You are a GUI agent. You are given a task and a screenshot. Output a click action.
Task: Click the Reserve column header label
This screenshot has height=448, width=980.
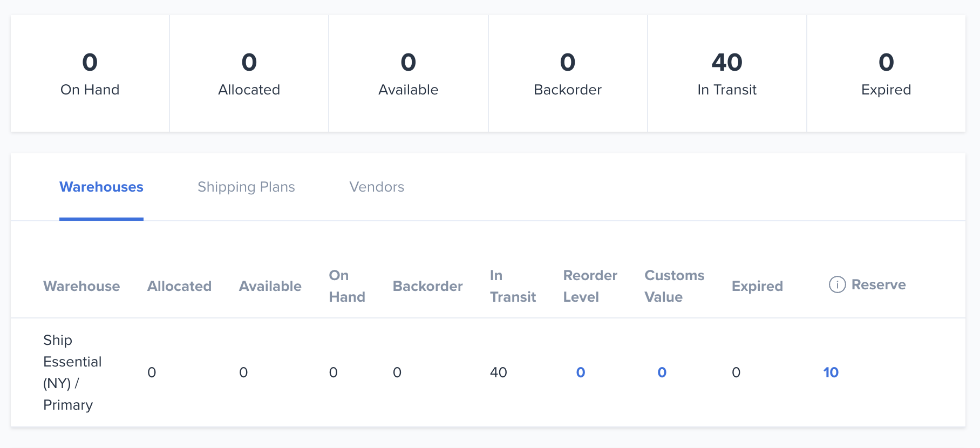879,284
